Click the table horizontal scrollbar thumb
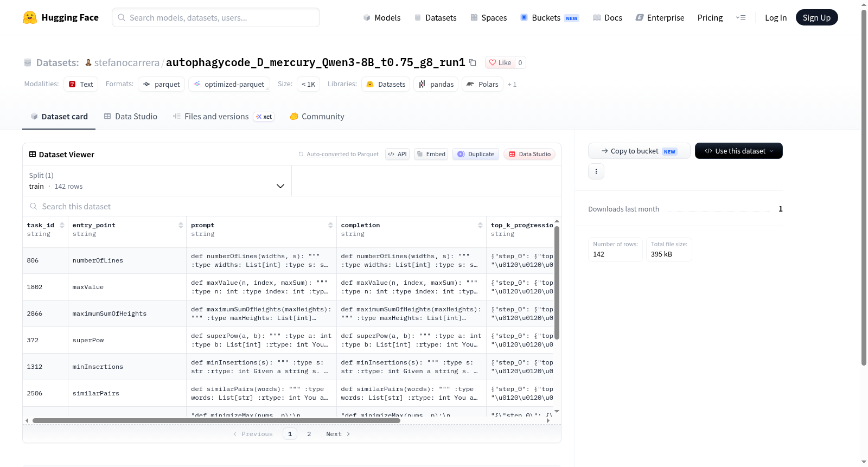868x467 pixels. pos(216,420)
